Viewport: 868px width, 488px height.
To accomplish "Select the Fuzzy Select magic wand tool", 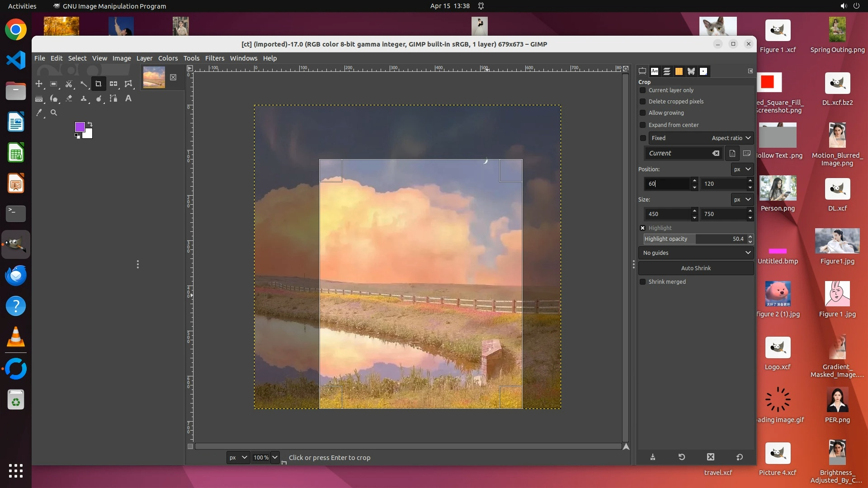I will click(x=84, y=84).
